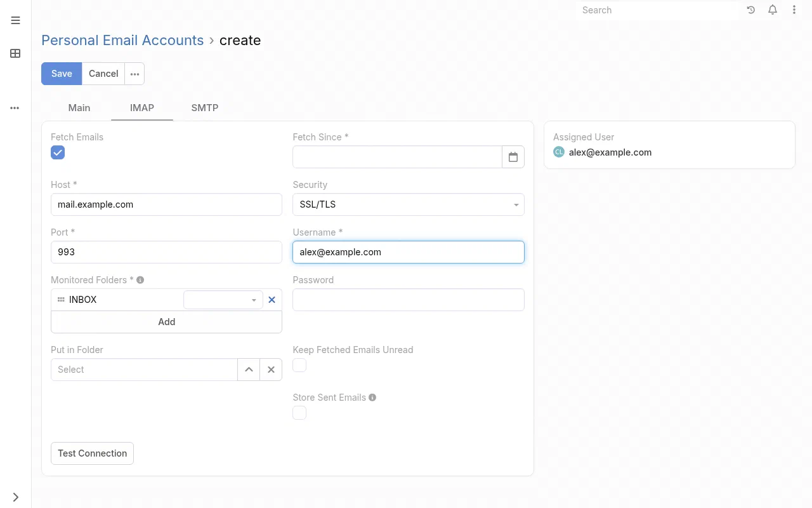Open the sidebar more options dots

click(15, 108)
